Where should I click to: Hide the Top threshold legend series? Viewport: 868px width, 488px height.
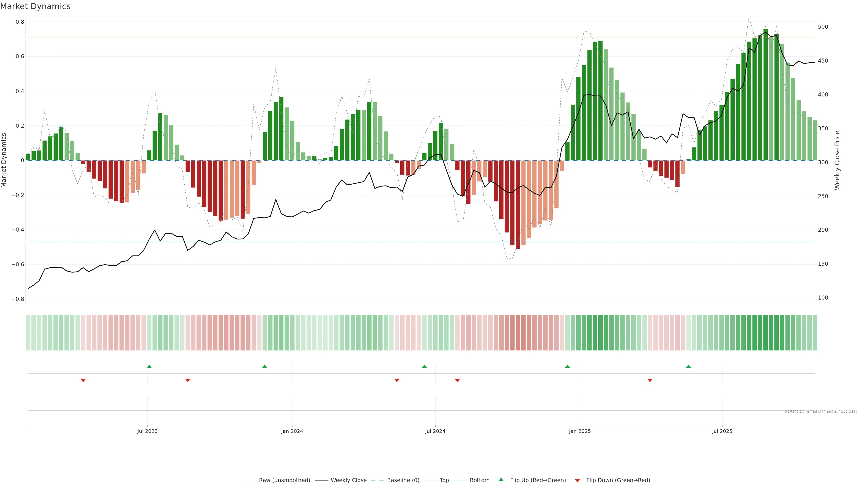pos(444,480)
